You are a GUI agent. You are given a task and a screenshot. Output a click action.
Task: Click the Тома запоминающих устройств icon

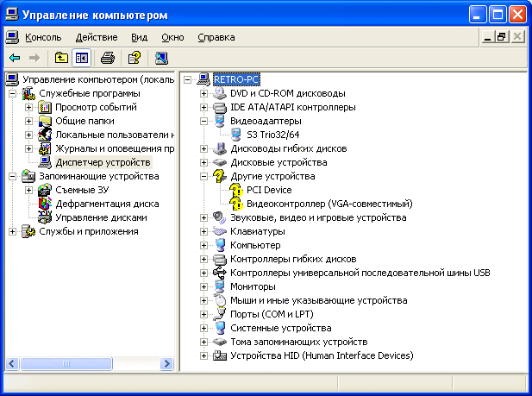[x=220, y=342]
